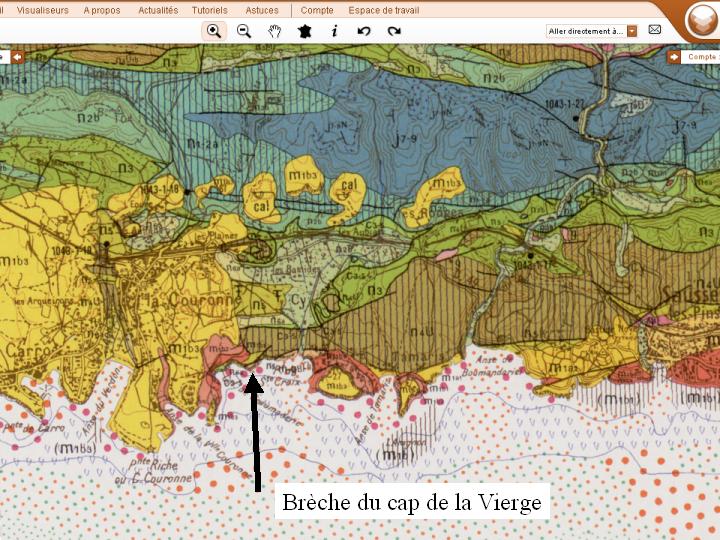Click the undo previous view arrow
720x540 pixels.
(x=364, y=31)
